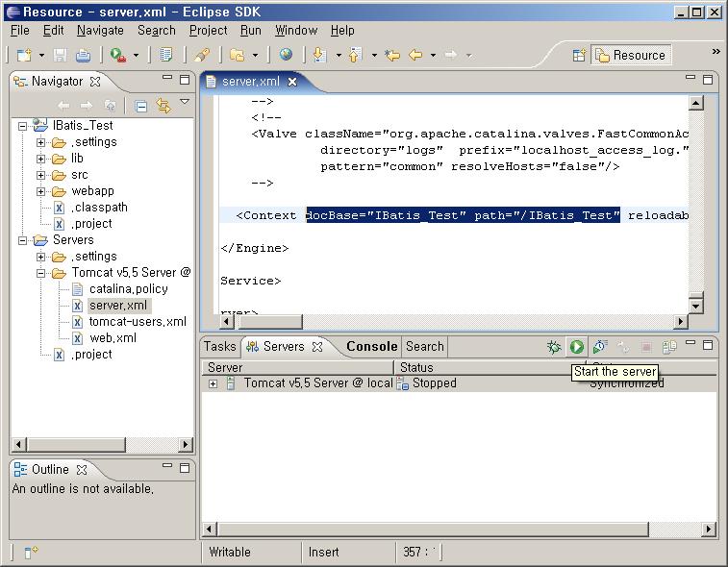Expand the webapp folder
Image resolution: width=728 pixels, height=567 pixels.
pos(40,191)
